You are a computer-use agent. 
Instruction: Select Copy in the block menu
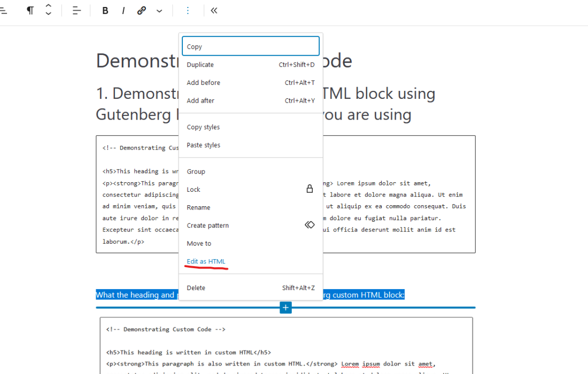coord(251,46)
